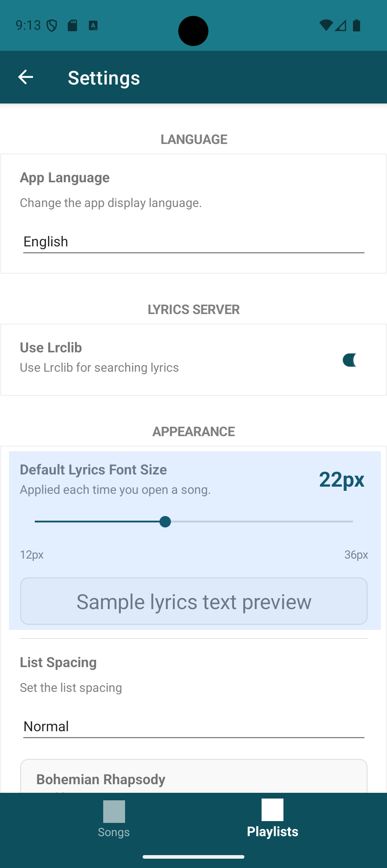This screenshot has height=868, width=387.
Task: Tap the Wi-Fi status icon
Action: [x=325, y=25]
